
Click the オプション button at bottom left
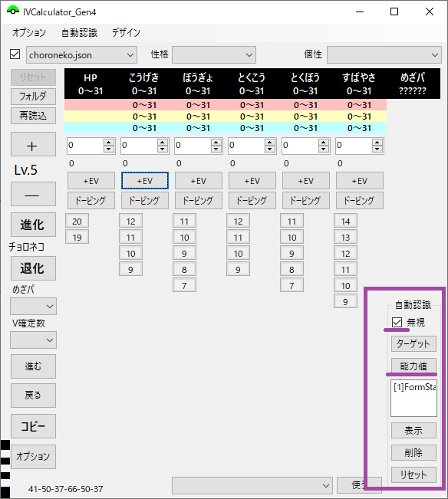click(x=33, y=457)
